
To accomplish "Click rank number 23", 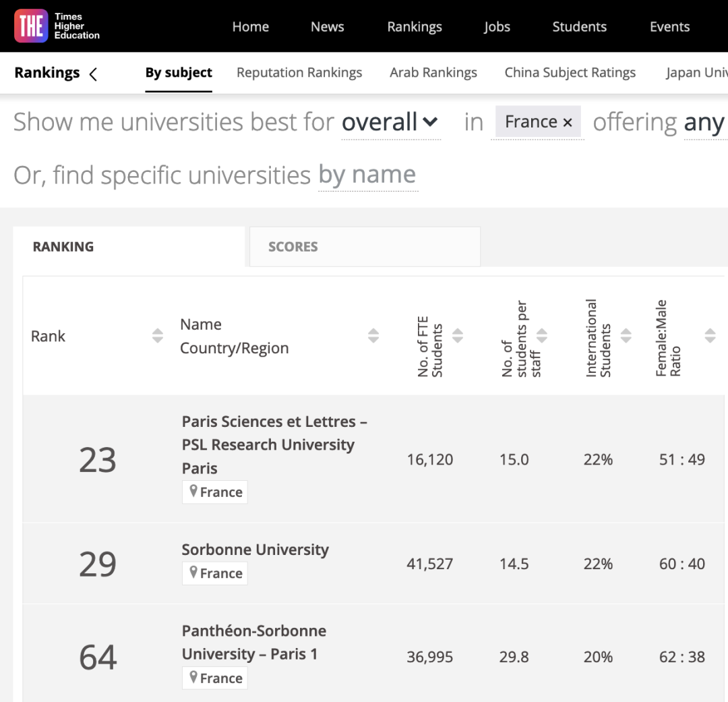I will [x=98, y=460].
